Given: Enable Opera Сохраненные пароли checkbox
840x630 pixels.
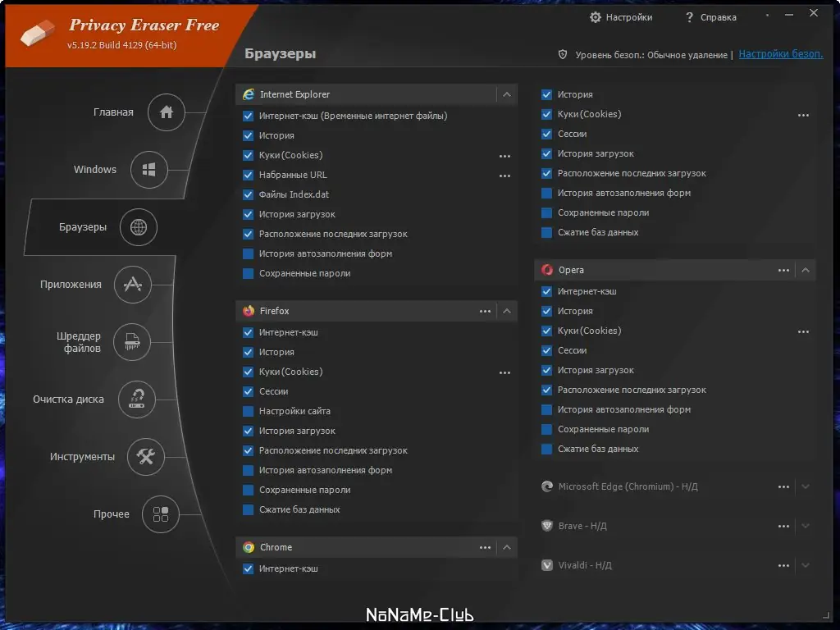Looking at the screenshot, I should 547,429.
